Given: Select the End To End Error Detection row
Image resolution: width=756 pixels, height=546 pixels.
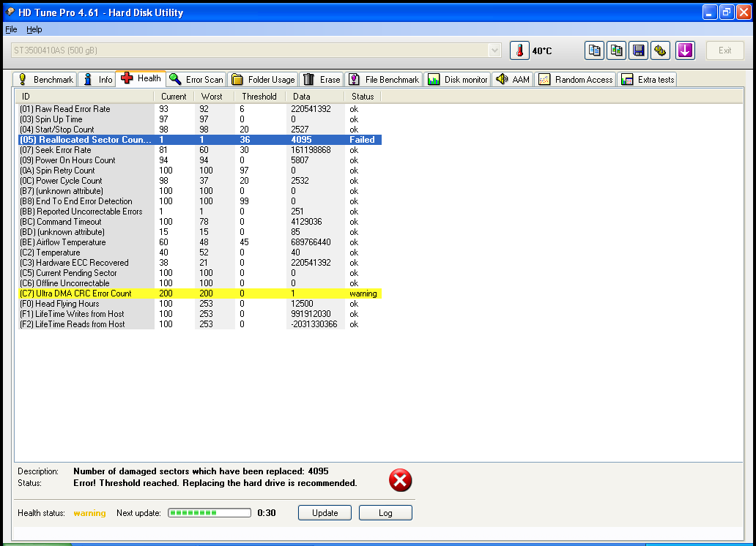Looking at the screenshot, I should click(x=199, y=201).
